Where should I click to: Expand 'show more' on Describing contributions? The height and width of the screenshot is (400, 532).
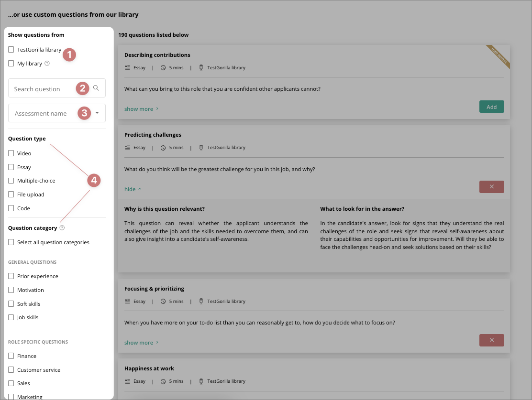tap(139, 108)
